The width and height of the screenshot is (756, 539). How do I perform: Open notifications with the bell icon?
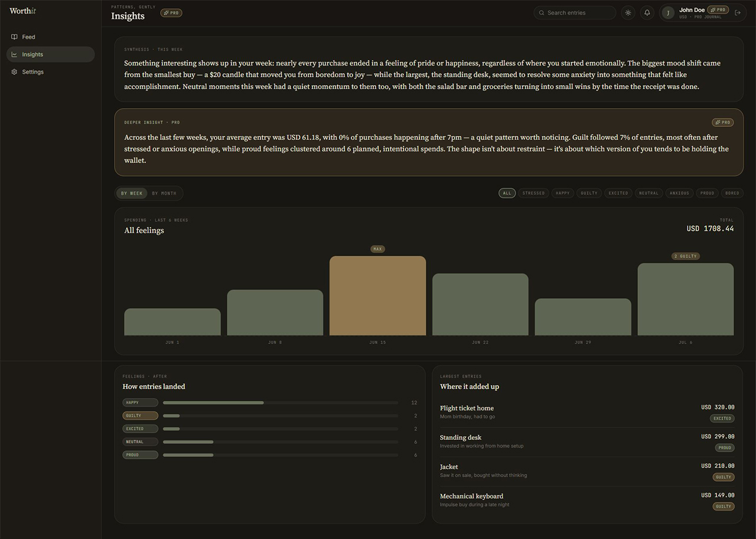(647, 12)
